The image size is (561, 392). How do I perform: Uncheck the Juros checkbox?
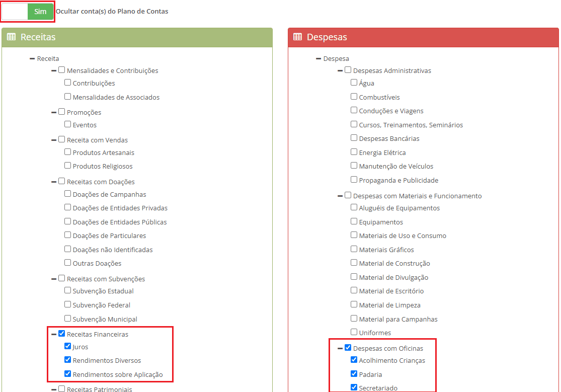67,346
